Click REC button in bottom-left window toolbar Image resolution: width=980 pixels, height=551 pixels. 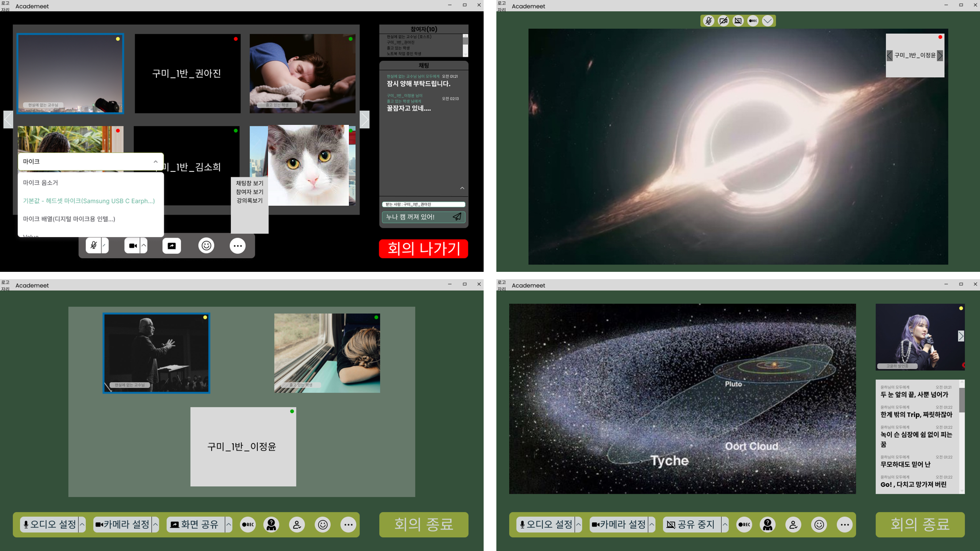coord(248,525)
